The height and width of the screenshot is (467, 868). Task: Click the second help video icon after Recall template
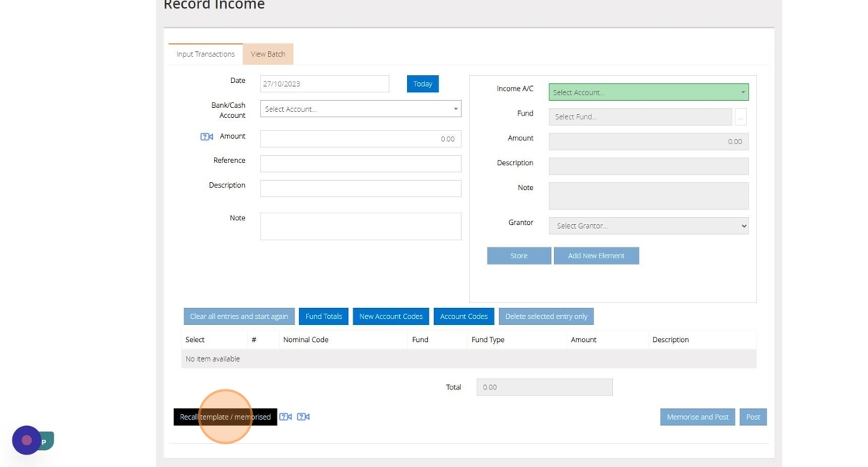pos(303,417)
